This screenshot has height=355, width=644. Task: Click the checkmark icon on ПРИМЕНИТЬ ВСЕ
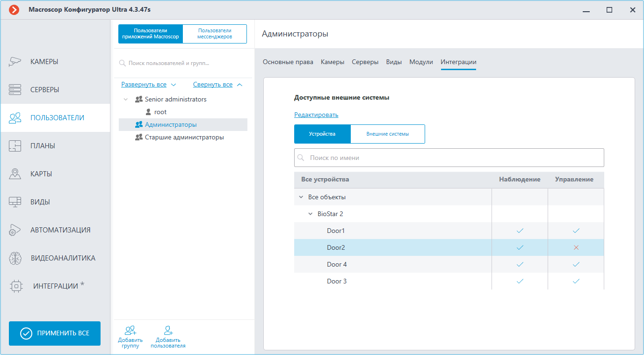point(26,333)
